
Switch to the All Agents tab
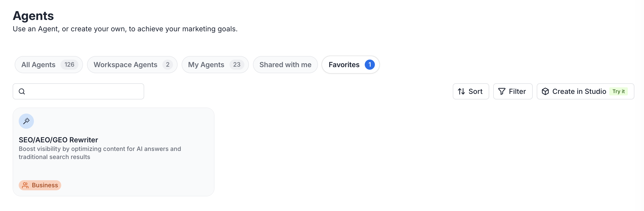coord(38,65)
